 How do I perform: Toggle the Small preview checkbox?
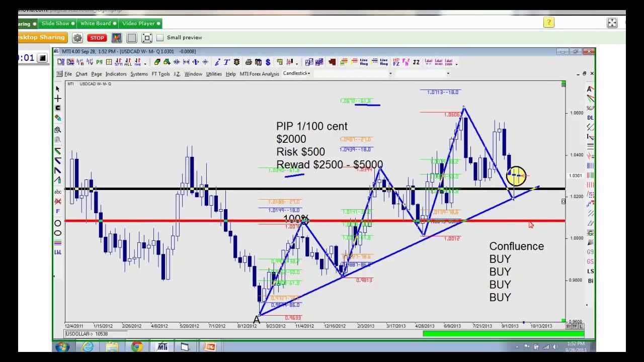pos(160,38)
